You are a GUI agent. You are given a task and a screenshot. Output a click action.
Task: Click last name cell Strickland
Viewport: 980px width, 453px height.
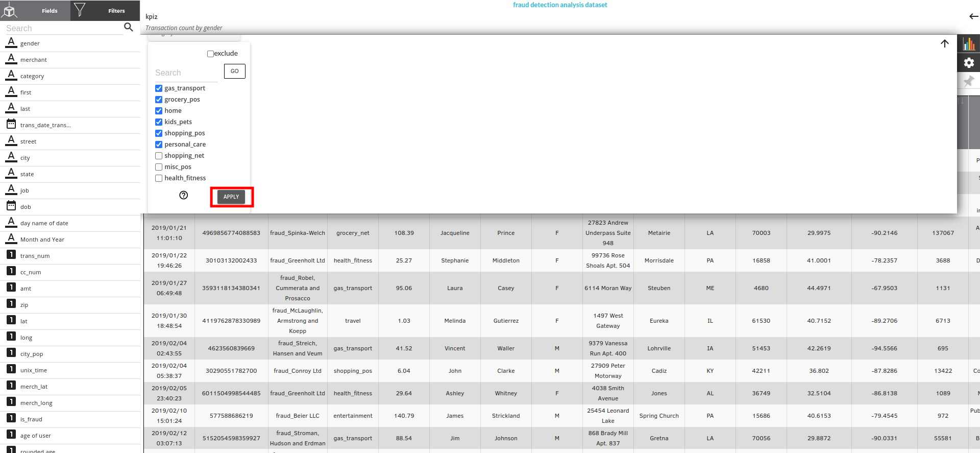(506, 416)
